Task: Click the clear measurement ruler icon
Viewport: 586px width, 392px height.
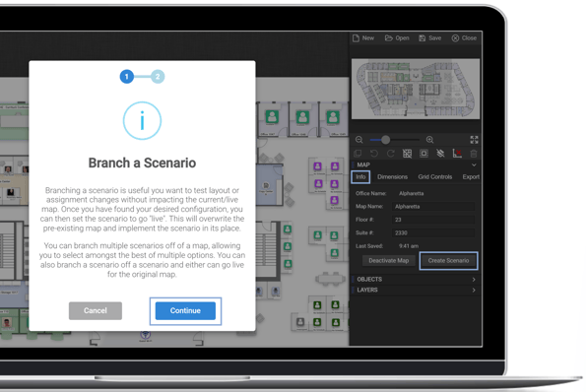Action: (457, 154)
